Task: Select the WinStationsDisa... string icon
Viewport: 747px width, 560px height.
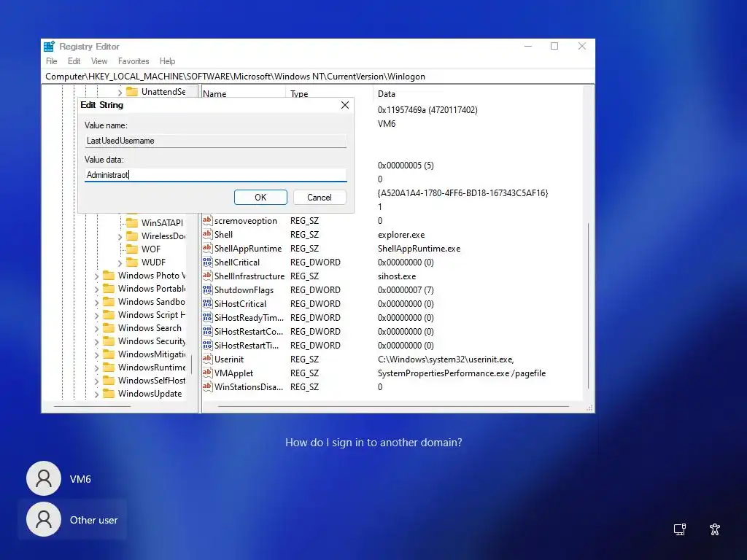Action: (x=207, y=386)
